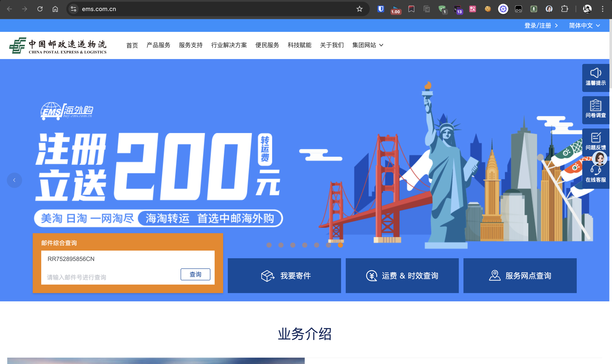The height and width of the screenshot is (364, 612).
Task: Open the Extensions puzzle piece menu
Action: coord(564,9)
